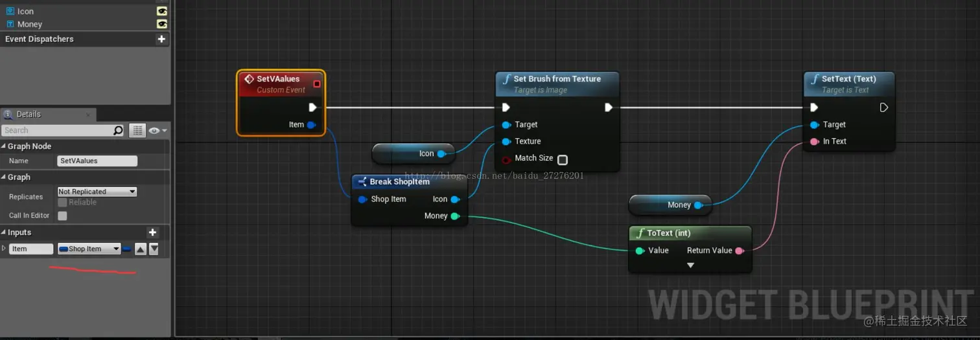Click the Return Value pin on ToText

click(739, 251)
